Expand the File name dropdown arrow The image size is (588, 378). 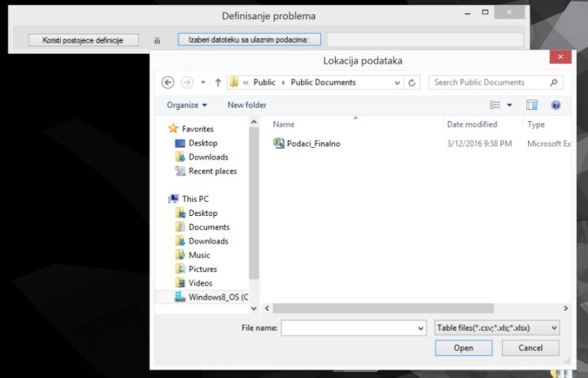coord(420,328)
